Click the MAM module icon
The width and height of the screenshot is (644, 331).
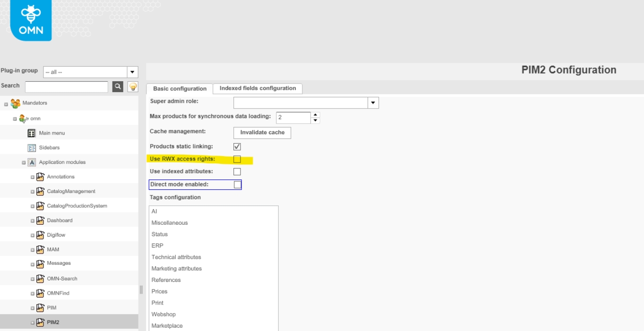pyautogui.click(x=40, y=249)
